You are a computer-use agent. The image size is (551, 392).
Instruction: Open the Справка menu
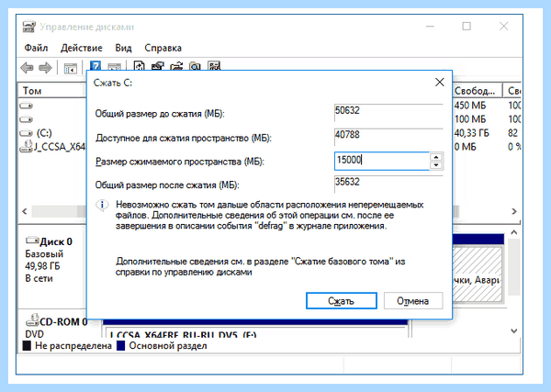point(163,48)
